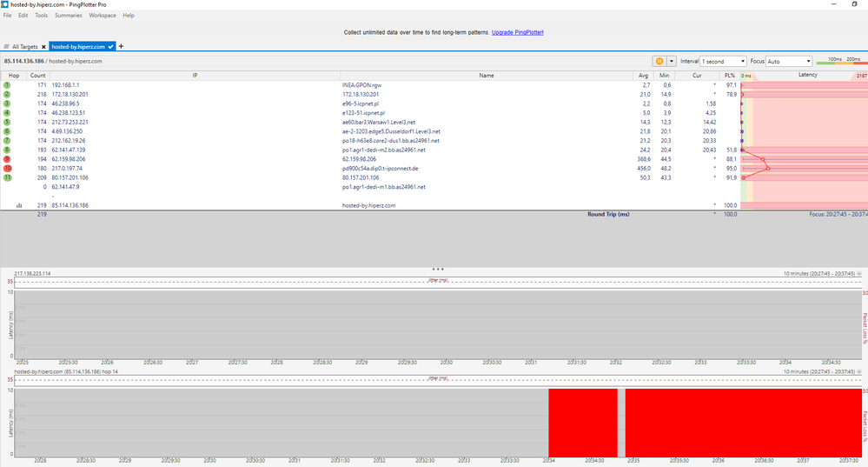Viewport: 868px width, 467px height.
Task: Select green hop 11 circle icon
Action: [x=7, y=177]
